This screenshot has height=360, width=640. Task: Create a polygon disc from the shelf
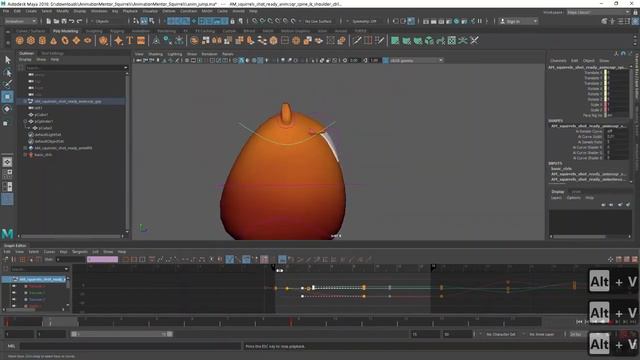click(88, 40)
